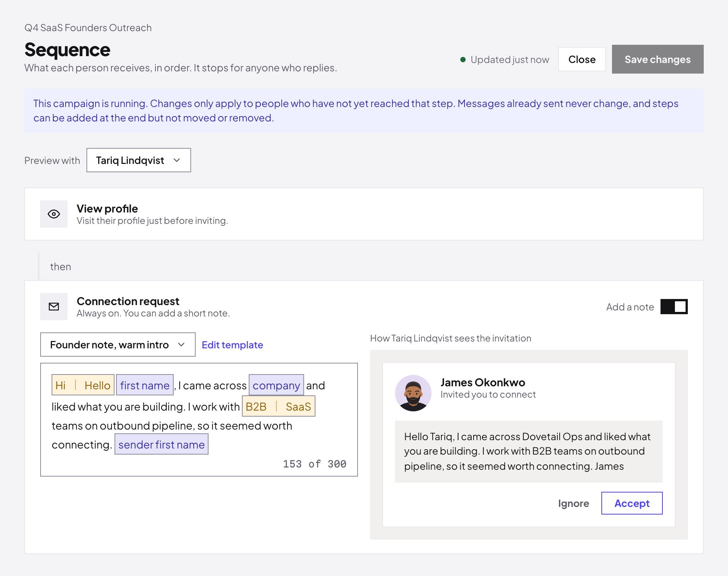Select the first name variable chip

[145, 385]
